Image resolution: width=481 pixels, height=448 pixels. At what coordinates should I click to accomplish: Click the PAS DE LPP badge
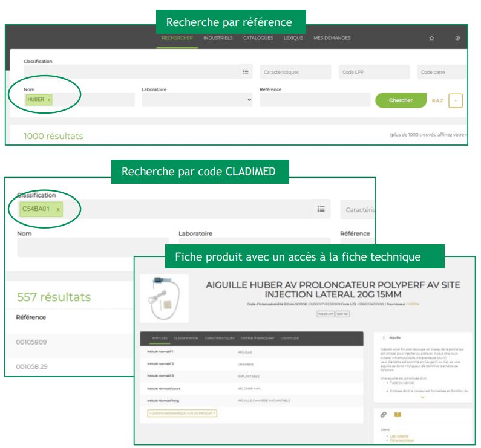click(325, 314)
